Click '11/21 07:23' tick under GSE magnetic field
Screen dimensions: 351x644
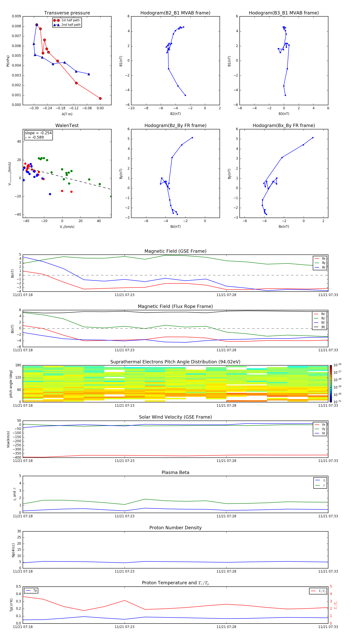pos(124,295)
